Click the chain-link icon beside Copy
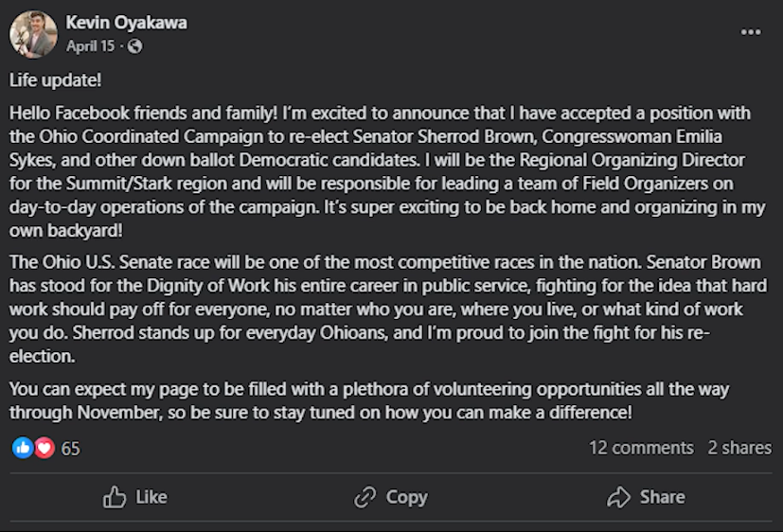This screenshot has width=783, height=532. pyautogui.click(x=365, y=497)
